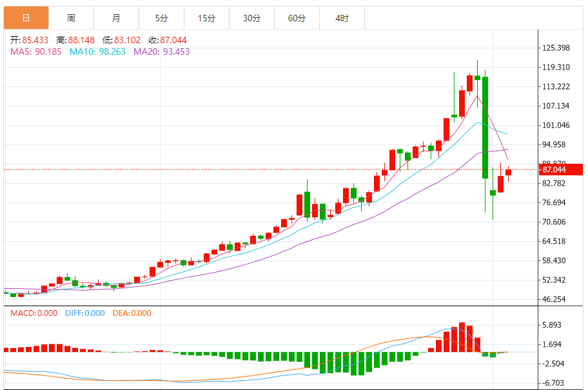Click the tallest green crash candlestick
Screen dimensions: 588x390
[x=485, y=127]
